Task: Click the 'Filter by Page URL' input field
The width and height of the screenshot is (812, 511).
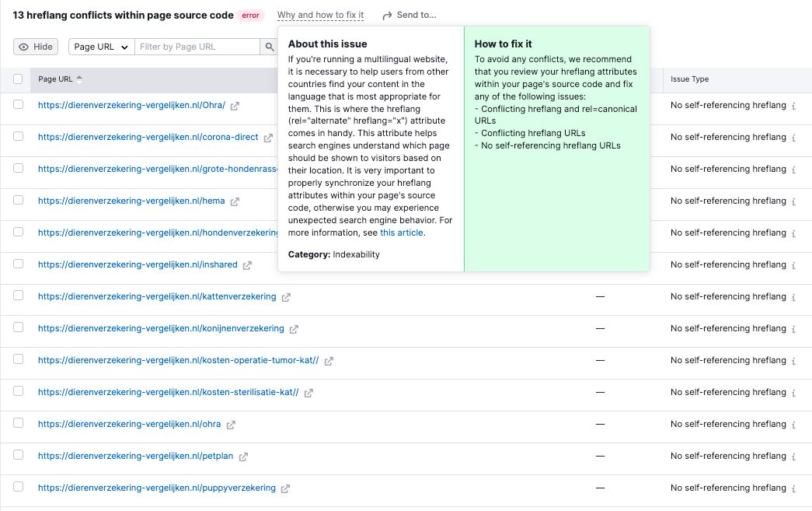Action: (197, 47)
